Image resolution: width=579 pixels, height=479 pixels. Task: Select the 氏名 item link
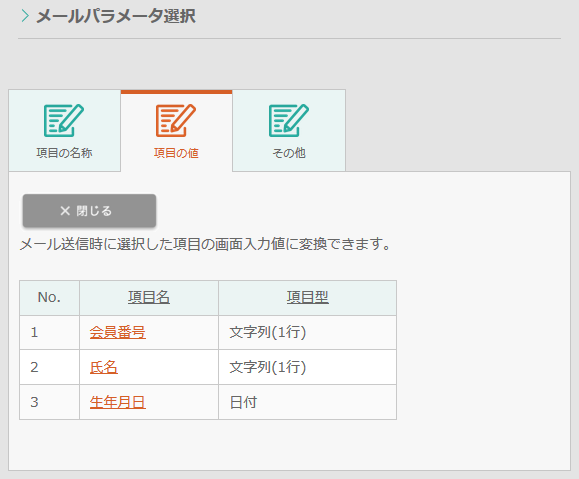click(103, 367)
